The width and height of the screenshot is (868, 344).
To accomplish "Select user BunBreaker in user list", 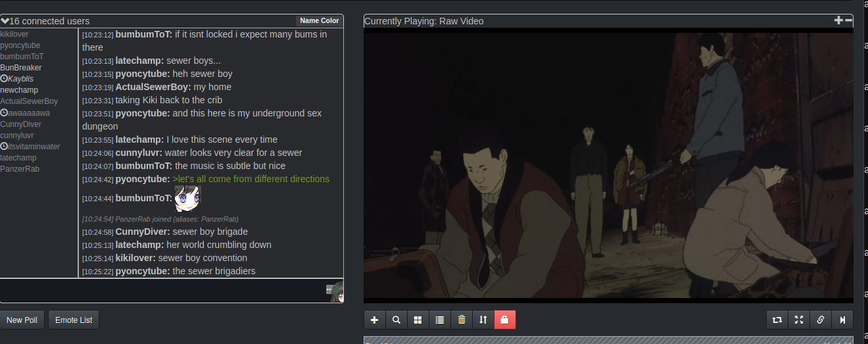I will [21, 68].
